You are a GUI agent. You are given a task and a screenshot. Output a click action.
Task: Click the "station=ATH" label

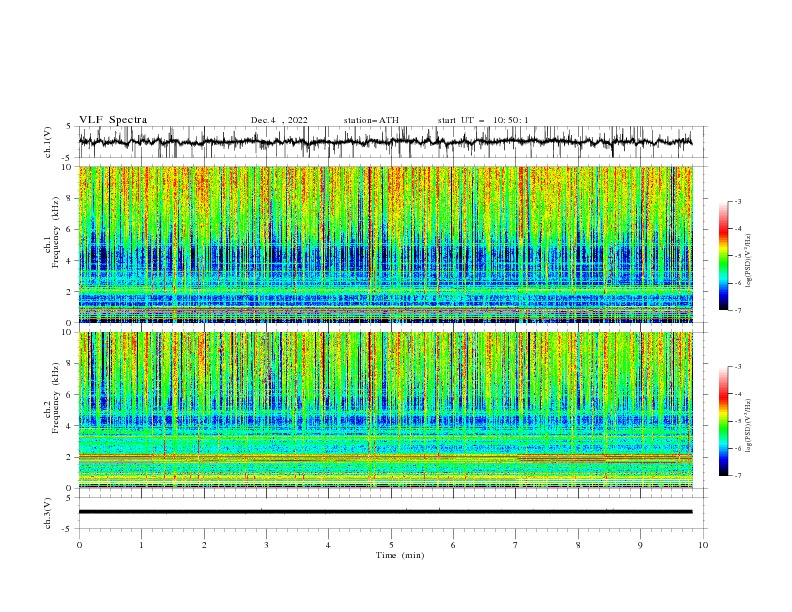371,120
